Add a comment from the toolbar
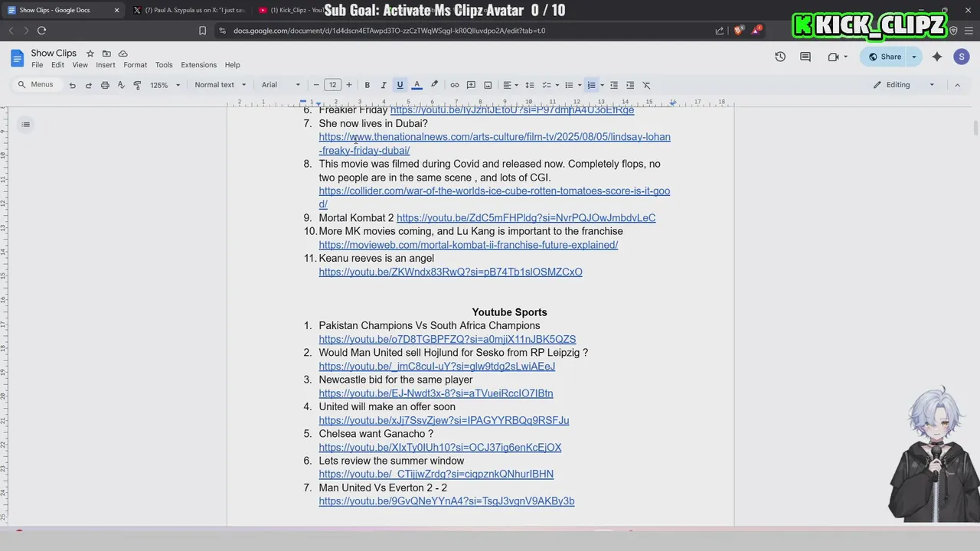This screenshot has height=551, width=980. click(x=471, y=85)
